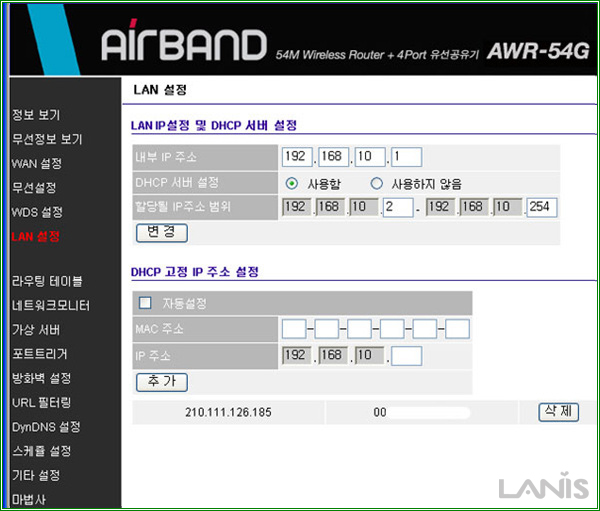Click DHCP range start field with 2
This screenshot has height=511, width=600.
coord(398,207)
